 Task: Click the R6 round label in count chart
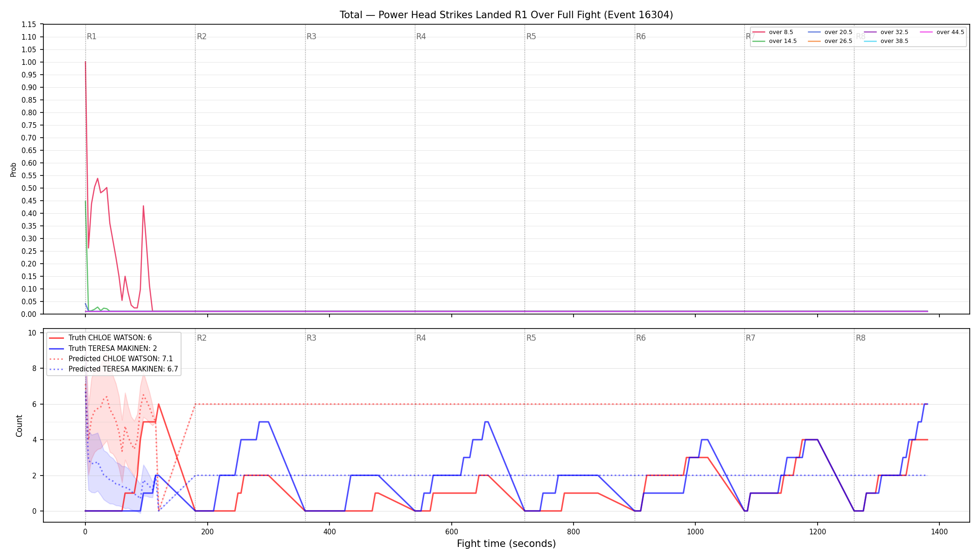click(641, 338)
